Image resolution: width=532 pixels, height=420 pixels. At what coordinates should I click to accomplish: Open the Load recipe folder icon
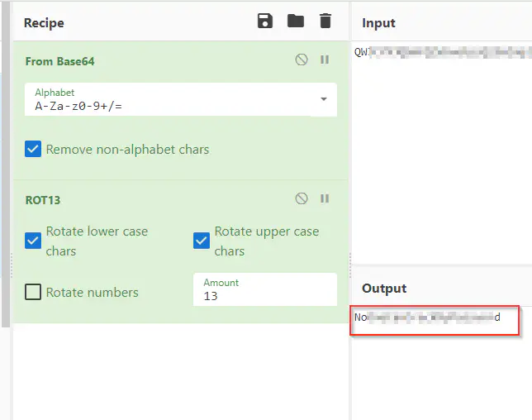(296, 21)
